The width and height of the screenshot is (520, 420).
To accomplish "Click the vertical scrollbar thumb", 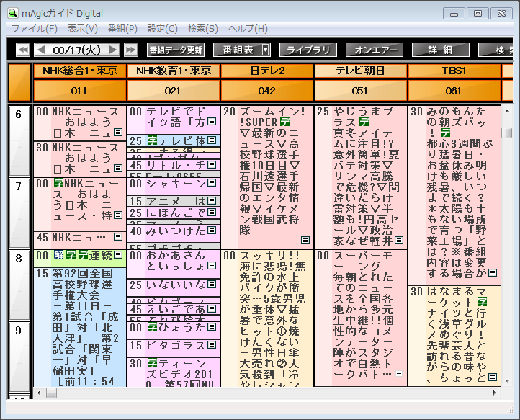I will coord(507,133).
